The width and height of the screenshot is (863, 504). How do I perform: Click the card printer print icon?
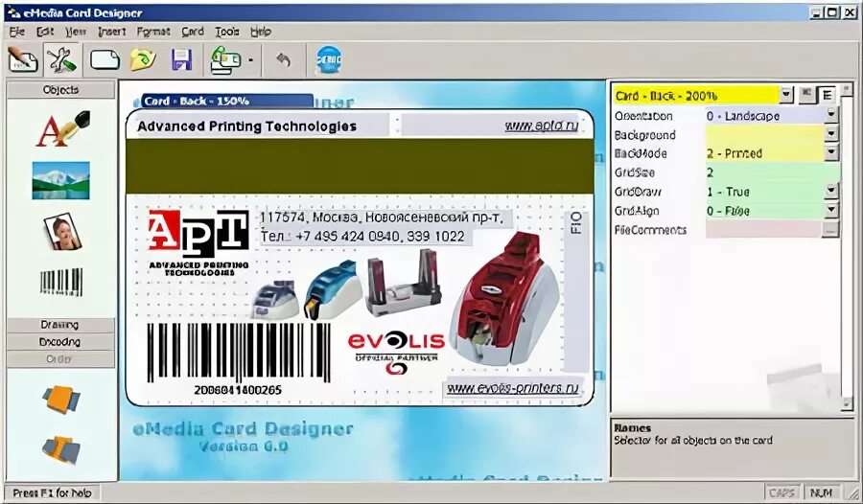tap(225, 59)
